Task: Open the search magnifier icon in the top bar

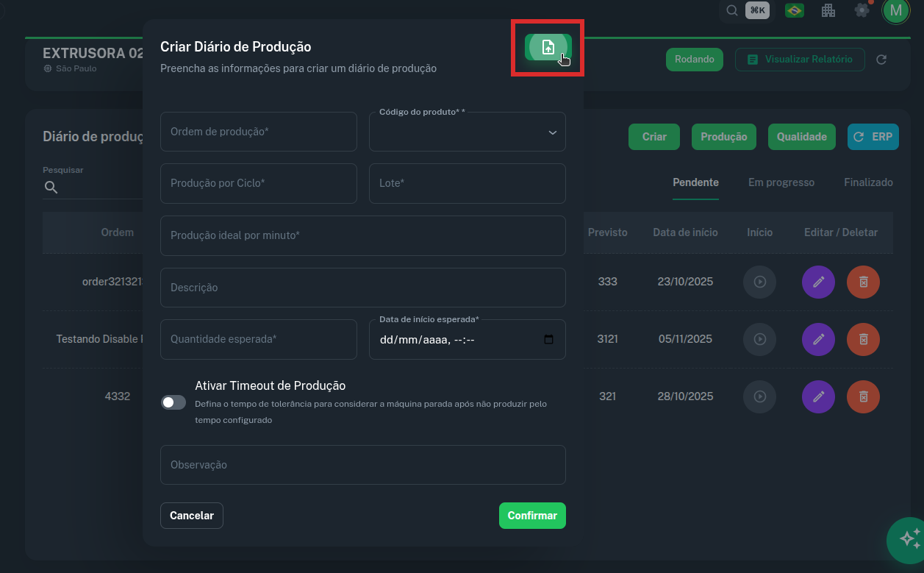Action: [x=731, y=11]
